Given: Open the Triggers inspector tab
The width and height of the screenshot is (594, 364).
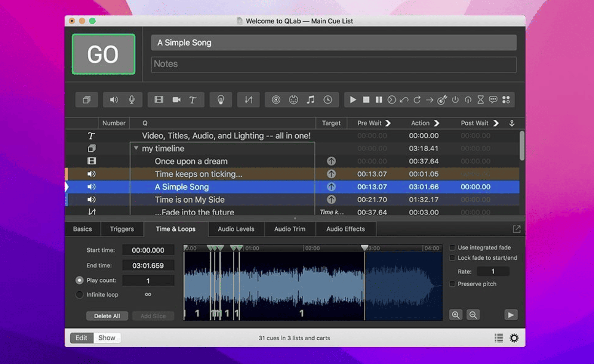Looking at the screenshot, I should click(122, 229).
